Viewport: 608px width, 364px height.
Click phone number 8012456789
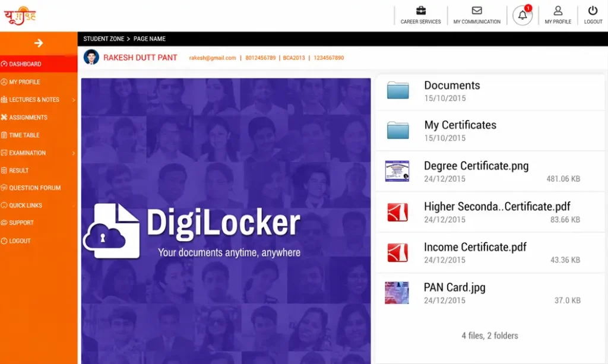pyautogui.click(x=261, y=58)
